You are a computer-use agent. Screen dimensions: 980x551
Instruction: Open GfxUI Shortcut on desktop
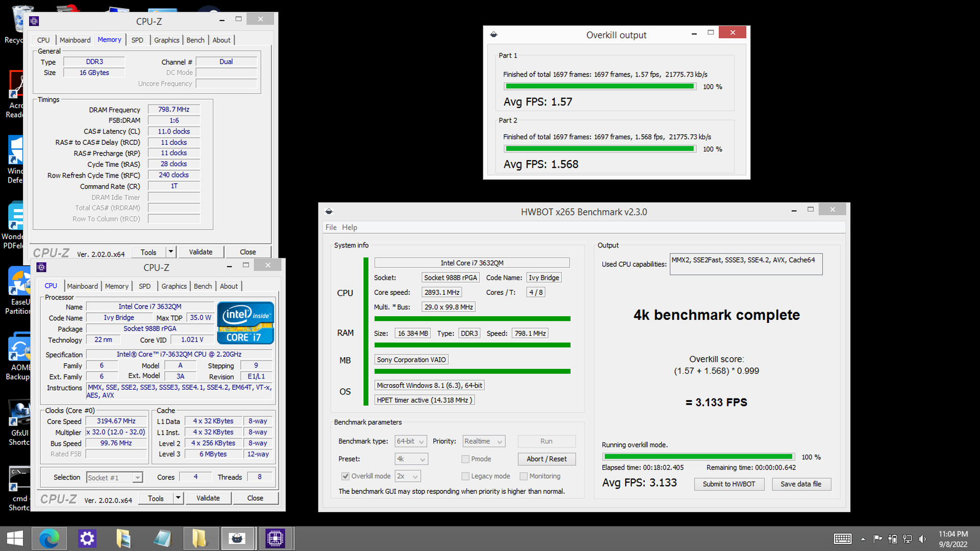pyautogui.click(x=19, y=422)
